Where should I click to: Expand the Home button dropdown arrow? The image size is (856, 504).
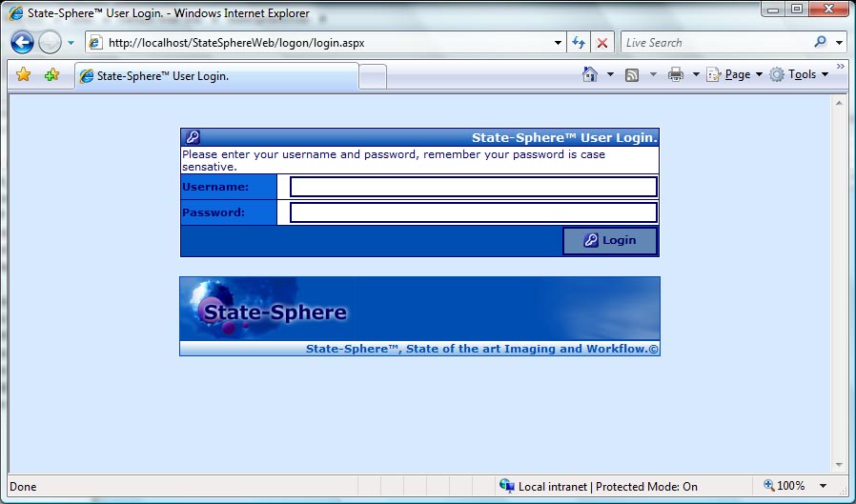610,74
